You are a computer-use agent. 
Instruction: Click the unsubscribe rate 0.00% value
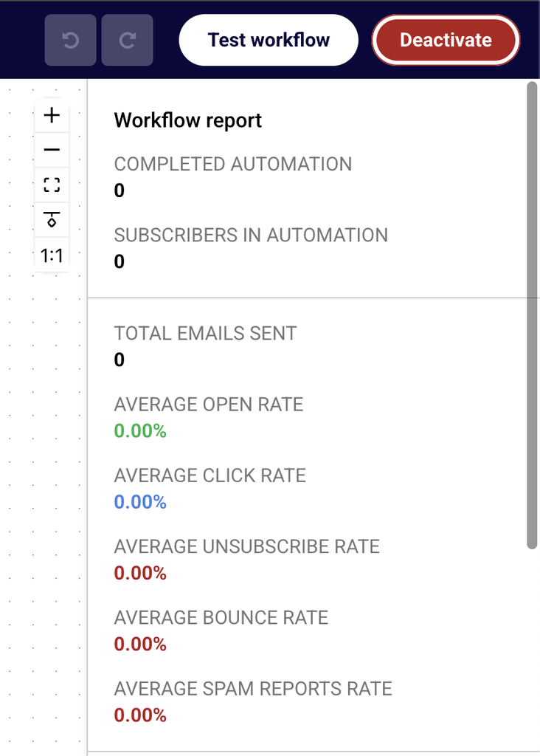[140, 573]
